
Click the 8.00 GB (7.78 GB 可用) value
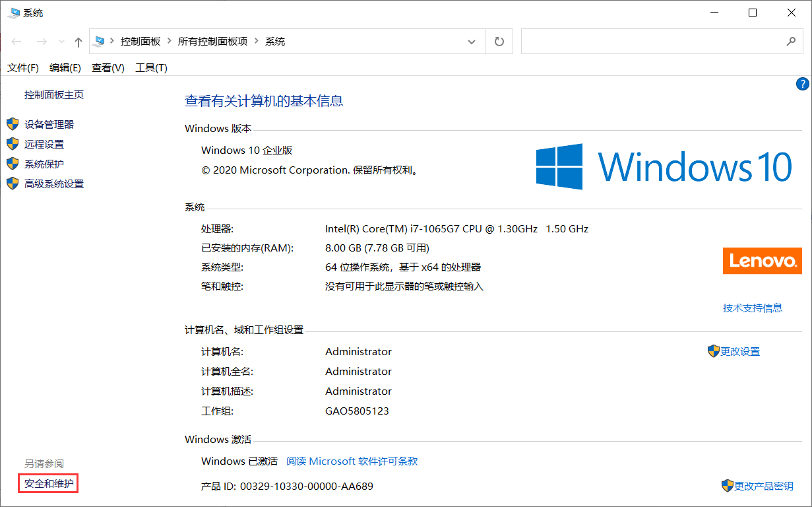(x=377, y=248)
